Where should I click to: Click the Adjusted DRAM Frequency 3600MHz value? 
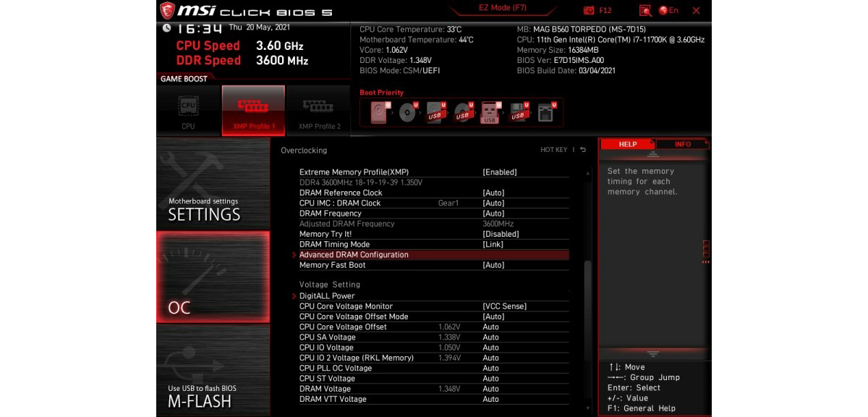[x=498, y=224]
